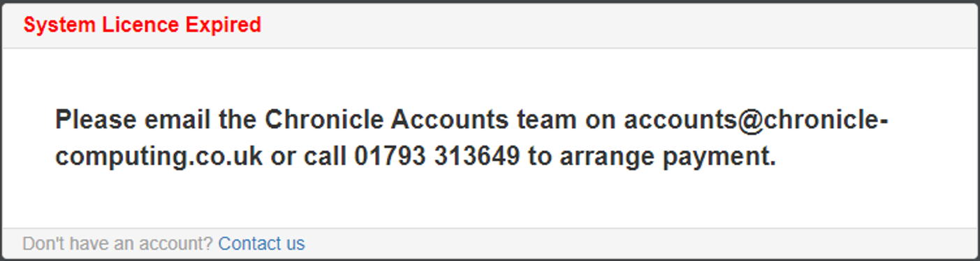Click the phrase to arrange payment
The image size is (980, 261).
click(x=652, y=157)
